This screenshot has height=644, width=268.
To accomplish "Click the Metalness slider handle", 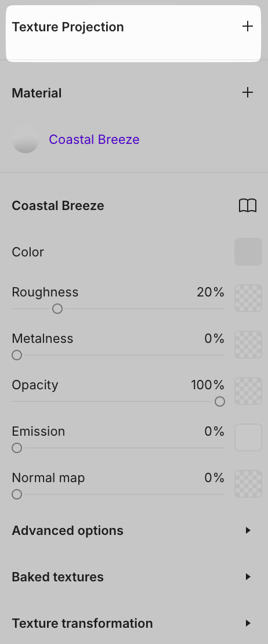I will click(x=17, y=355).
